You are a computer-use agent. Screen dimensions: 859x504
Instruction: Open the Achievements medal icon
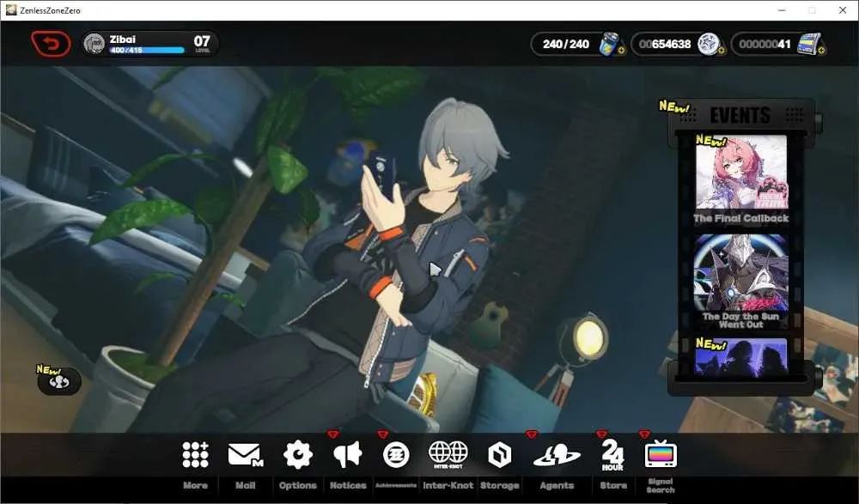[x=396, y=455]
